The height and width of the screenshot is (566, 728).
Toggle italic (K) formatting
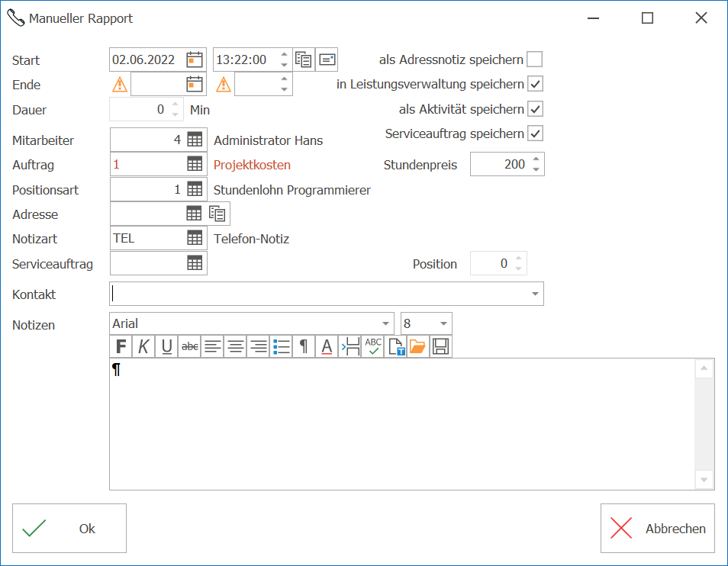(x=143, y=346)
